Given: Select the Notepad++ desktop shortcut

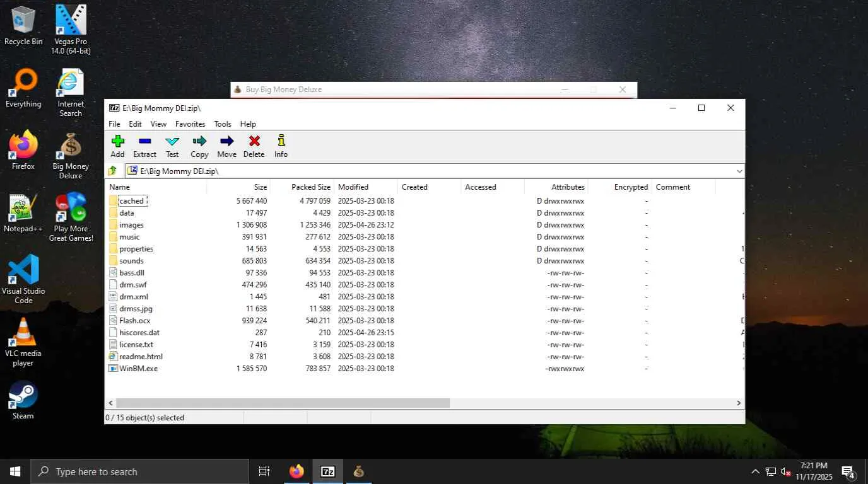Looking at the screenshot, I should 23,213.
